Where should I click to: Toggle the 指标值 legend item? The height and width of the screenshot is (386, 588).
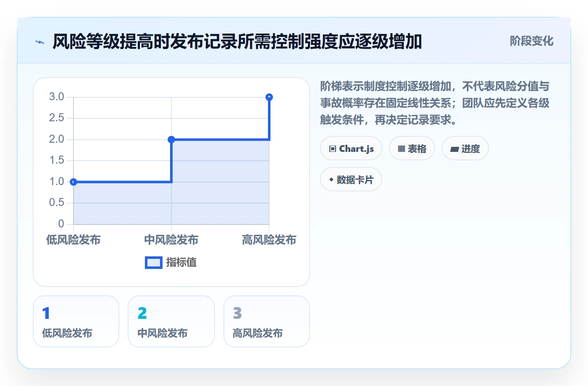(x=171, y=263)
